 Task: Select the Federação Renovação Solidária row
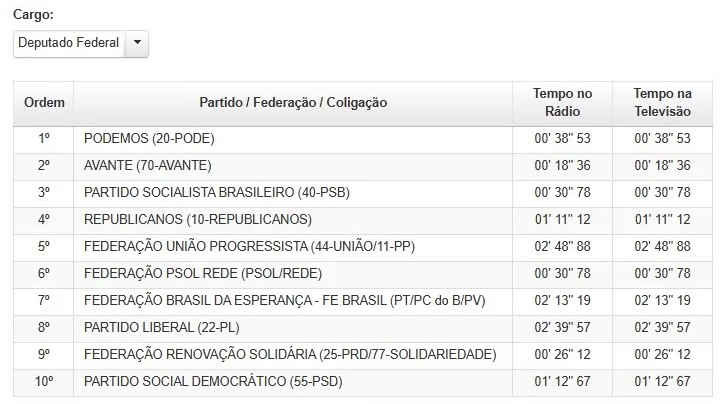point(363,355)
